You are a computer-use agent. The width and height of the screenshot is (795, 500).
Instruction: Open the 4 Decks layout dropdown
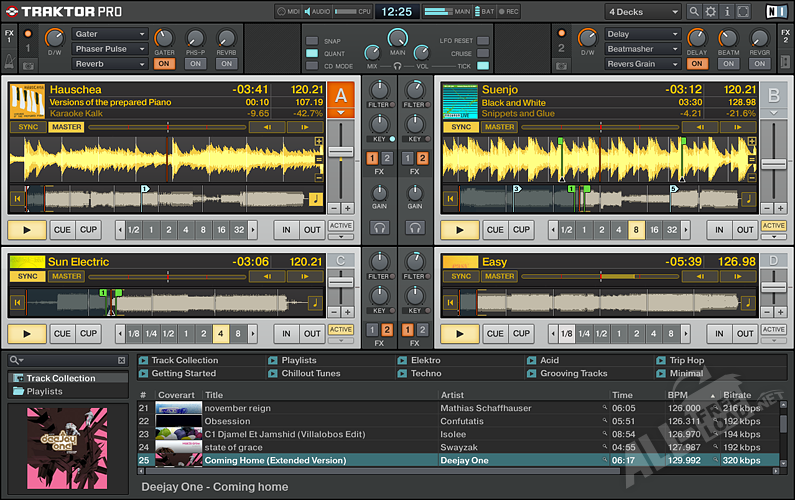click(x=643, y=12)
